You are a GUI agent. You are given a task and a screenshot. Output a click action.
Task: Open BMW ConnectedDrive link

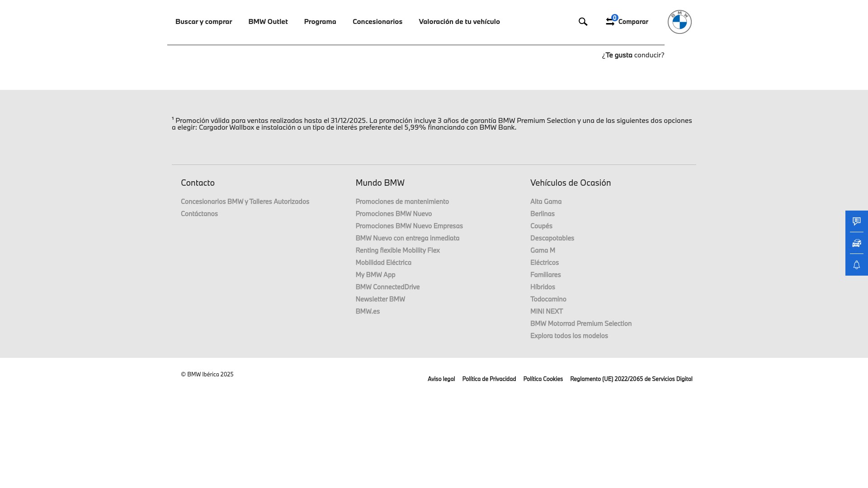click(x=387, y=287)
